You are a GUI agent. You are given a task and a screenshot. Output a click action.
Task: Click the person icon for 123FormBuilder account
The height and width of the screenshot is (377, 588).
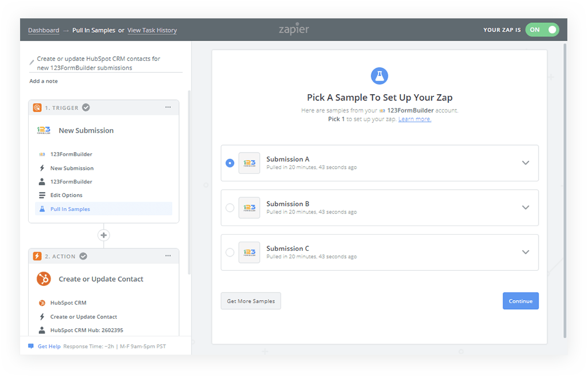(x=42, y=181)
